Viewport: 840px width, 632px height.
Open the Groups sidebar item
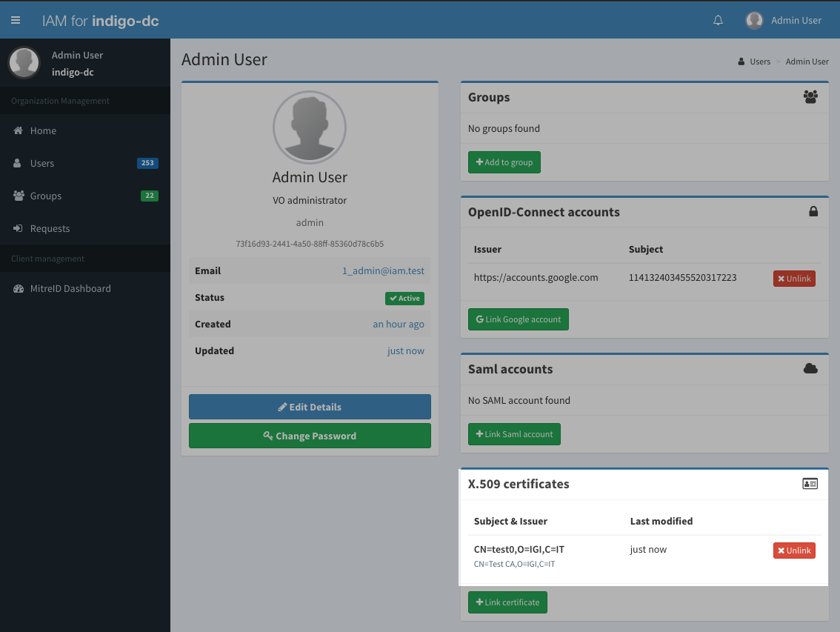(46, 196)
